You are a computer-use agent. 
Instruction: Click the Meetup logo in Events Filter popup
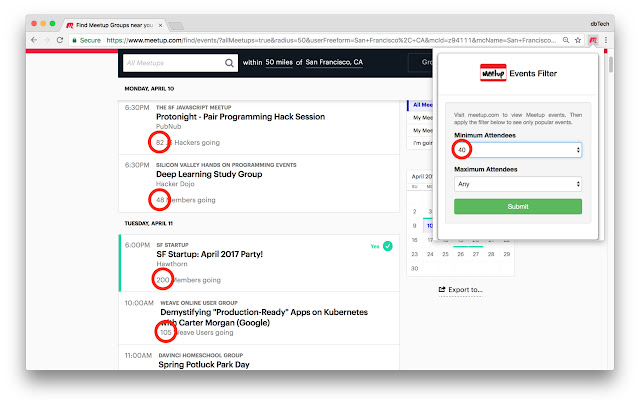493,73
